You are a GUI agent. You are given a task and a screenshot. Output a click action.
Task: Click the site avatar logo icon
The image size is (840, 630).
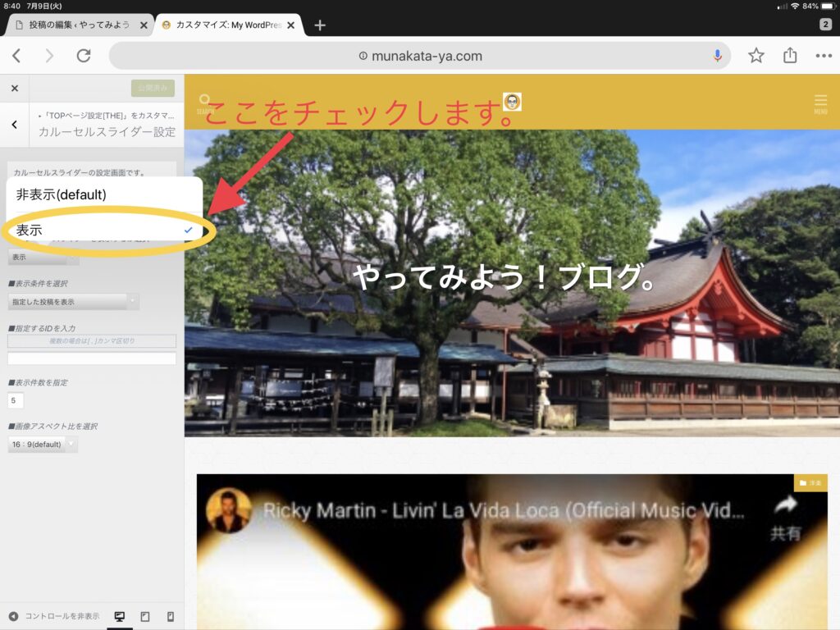(x=512, y=102)
